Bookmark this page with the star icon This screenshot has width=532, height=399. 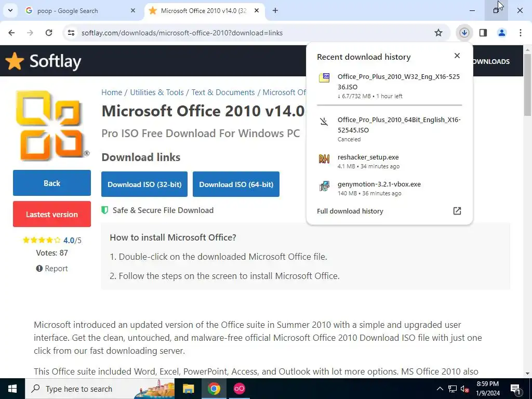[438, 33]
